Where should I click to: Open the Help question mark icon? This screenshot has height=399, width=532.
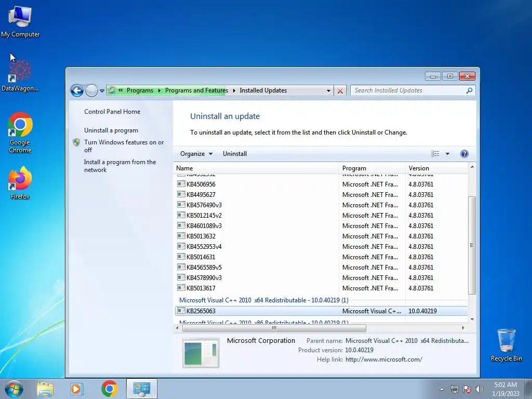464,154
